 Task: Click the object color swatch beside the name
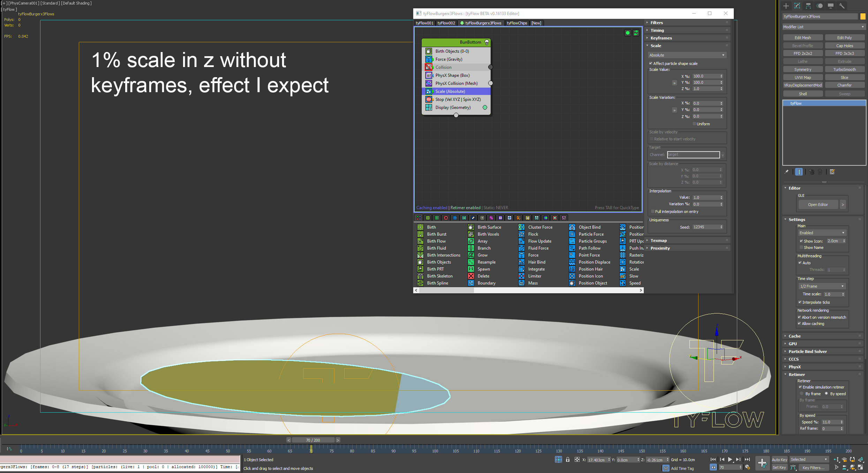pos(863,16)
